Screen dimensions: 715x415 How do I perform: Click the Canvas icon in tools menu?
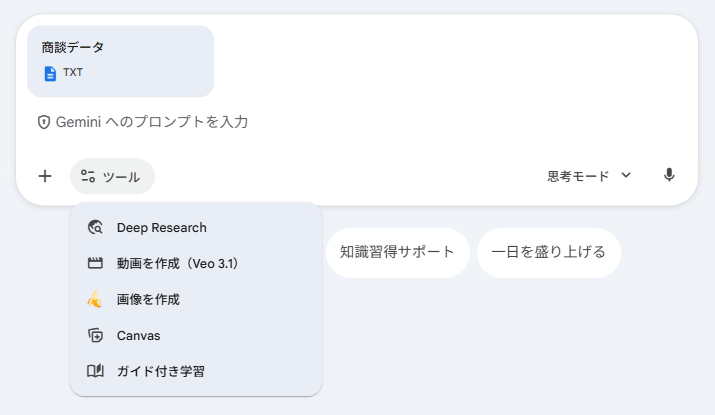tap(95, 335)
